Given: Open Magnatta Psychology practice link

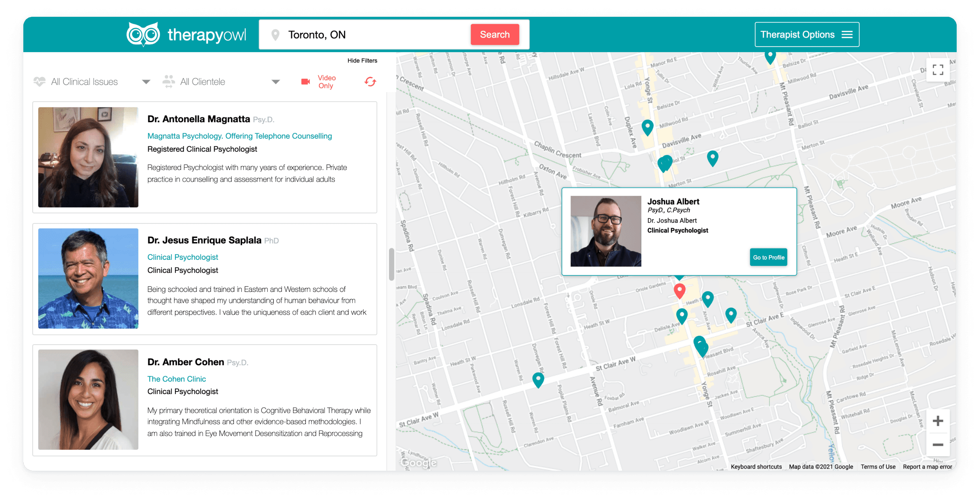Looking at the screenshot, I should (239, 136).
